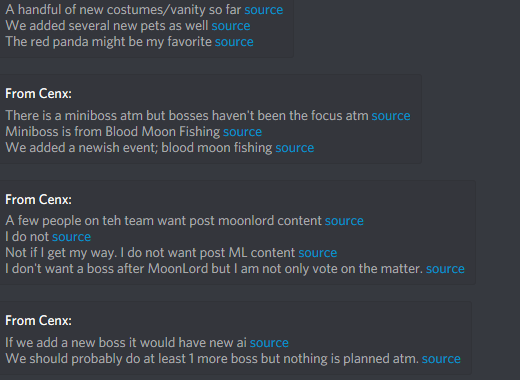Open source link for newish event line
Image resolution: width=520 pixels, height=380 pixels.
295,148
